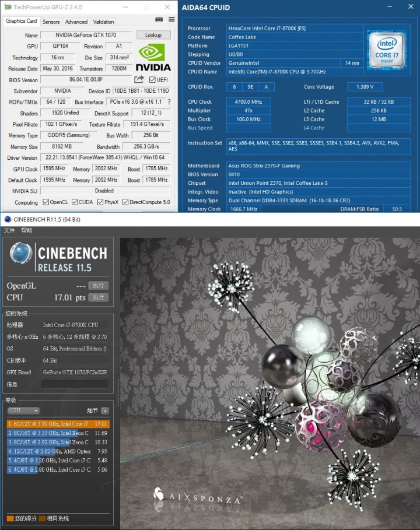Open the GPU-Z hamburger menu icon
Viewport: 420px width, 530px height.
(171, 20)
